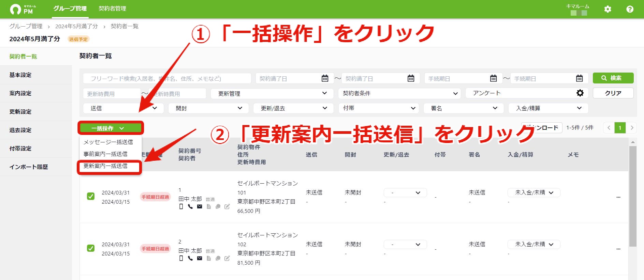The image size is (644, 280).
Task: Open 未入金/未精 dropdown in contract 1 row
Action: tap(534, 192)
